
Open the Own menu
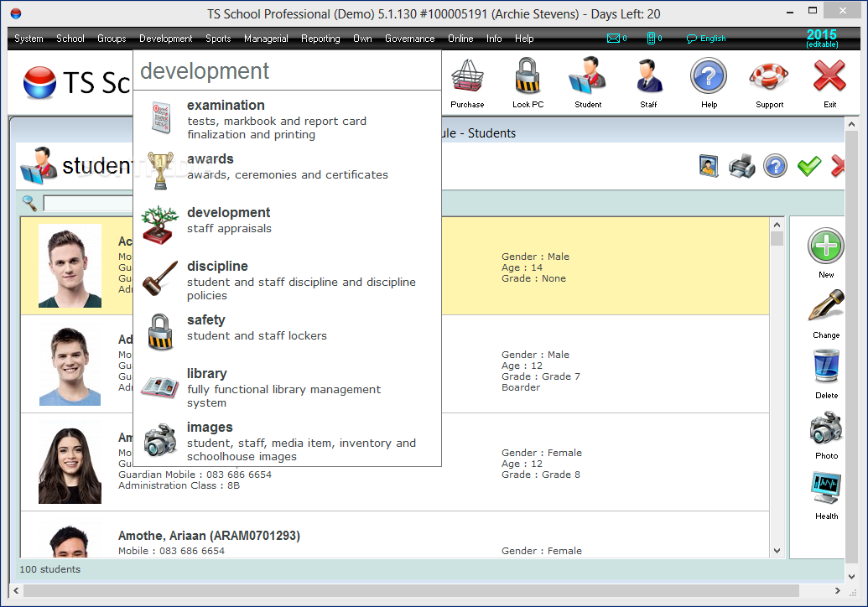(x=362, y=39)
